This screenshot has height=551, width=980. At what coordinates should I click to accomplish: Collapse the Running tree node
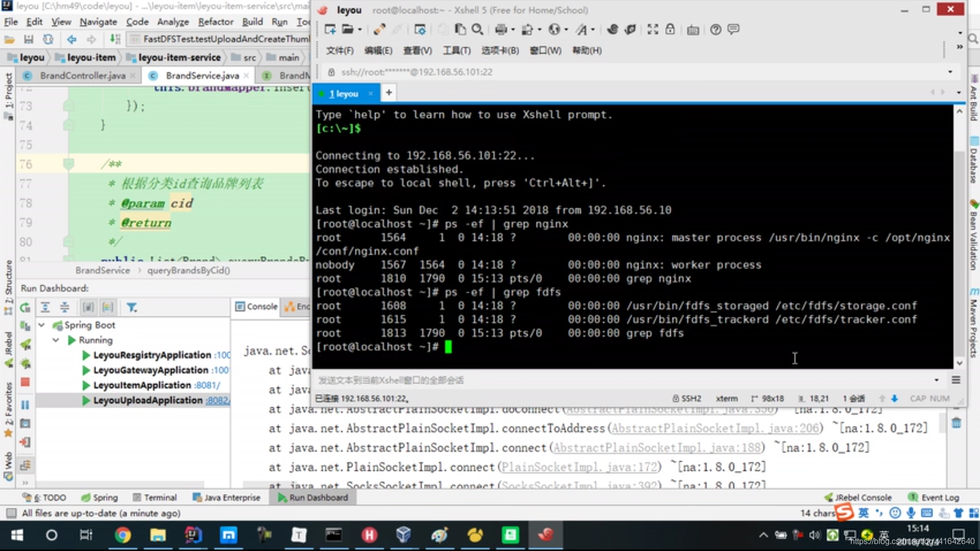pos(56,340)
